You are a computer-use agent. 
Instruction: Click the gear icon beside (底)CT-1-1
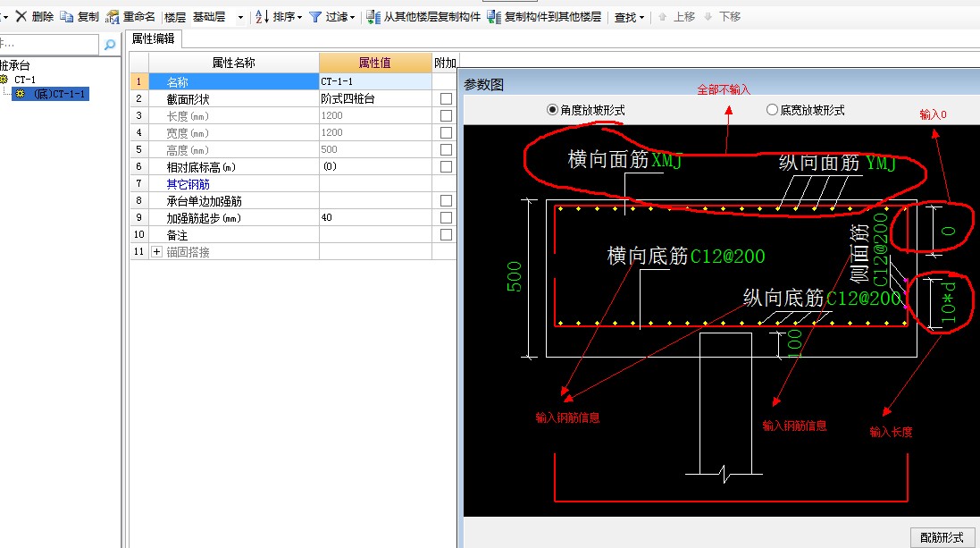[x=20, y=94]
